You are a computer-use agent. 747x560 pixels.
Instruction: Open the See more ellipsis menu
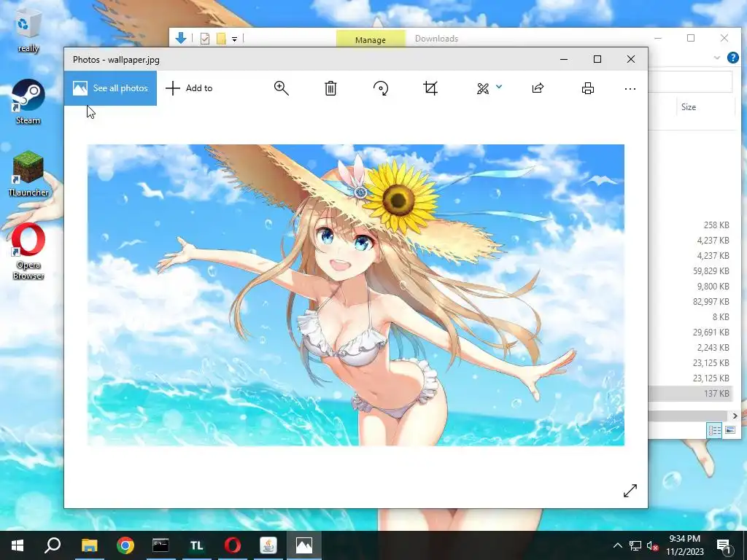[630, 88]
